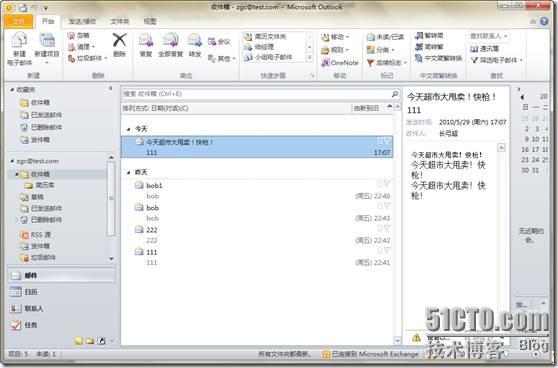Open the File (文件) tab

click(x=19, y=21)
